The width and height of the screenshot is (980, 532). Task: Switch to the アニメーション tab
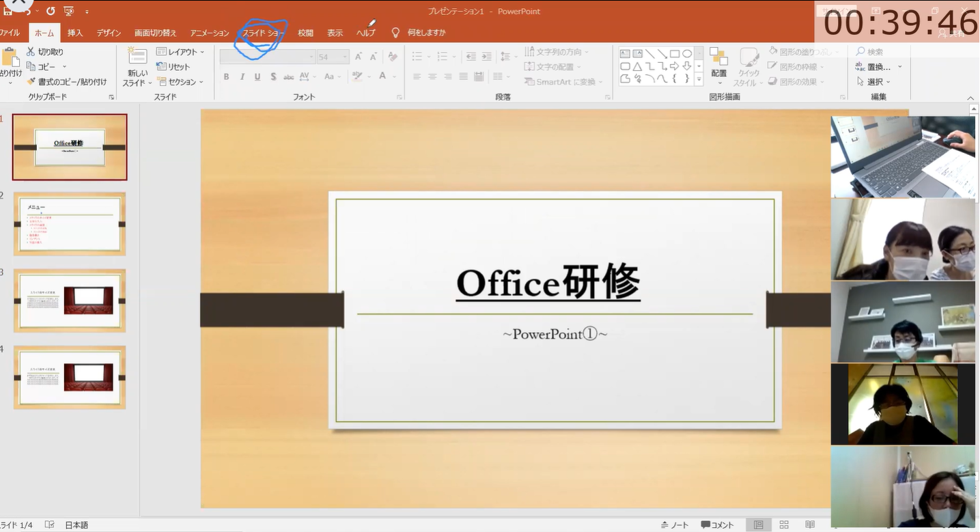(x=210, y=32)
